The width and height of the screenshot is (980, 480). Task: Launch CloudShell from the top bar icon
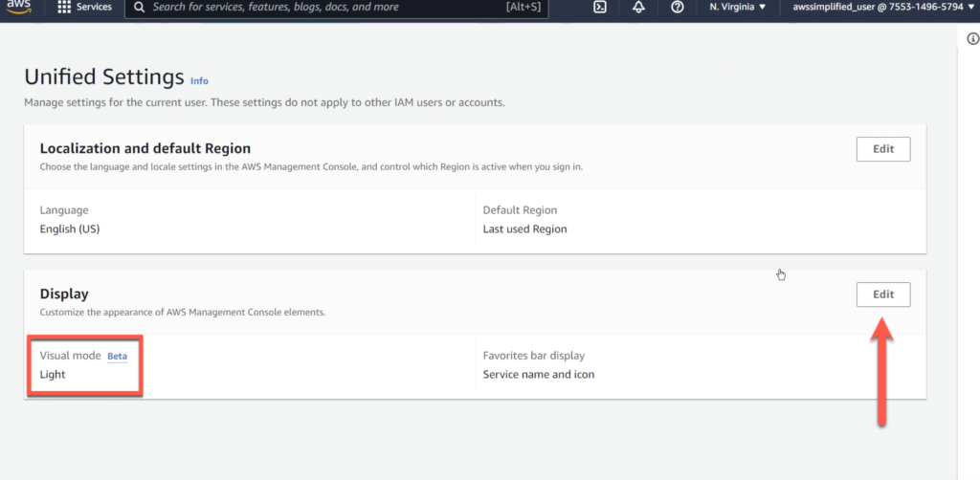[600, 7]
